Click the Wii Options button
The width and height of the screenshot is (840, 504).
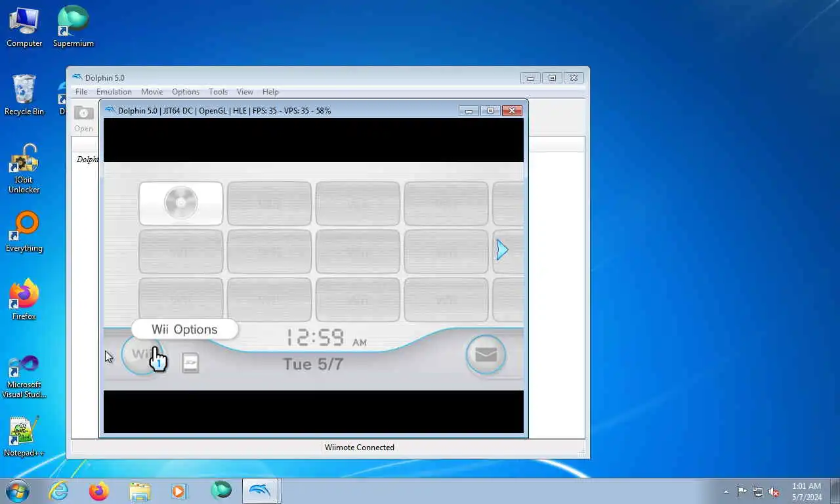point(142,355)
